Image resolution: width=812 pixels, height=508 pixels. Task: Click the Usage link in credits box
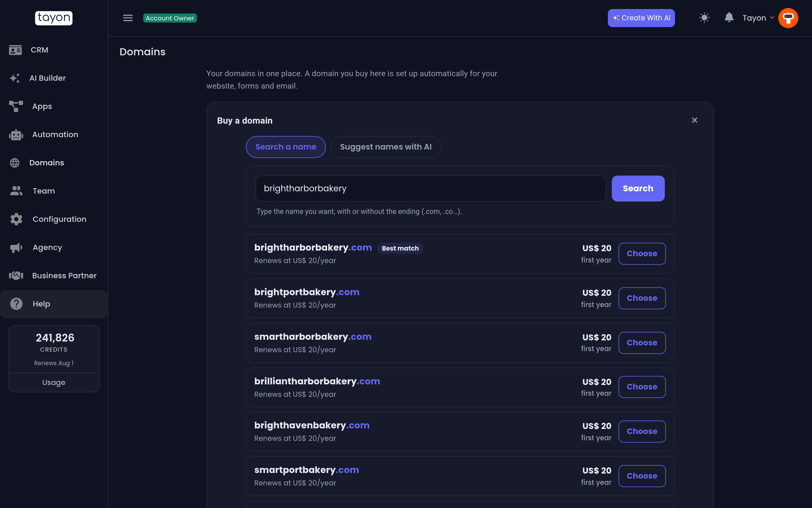point(54,382)
